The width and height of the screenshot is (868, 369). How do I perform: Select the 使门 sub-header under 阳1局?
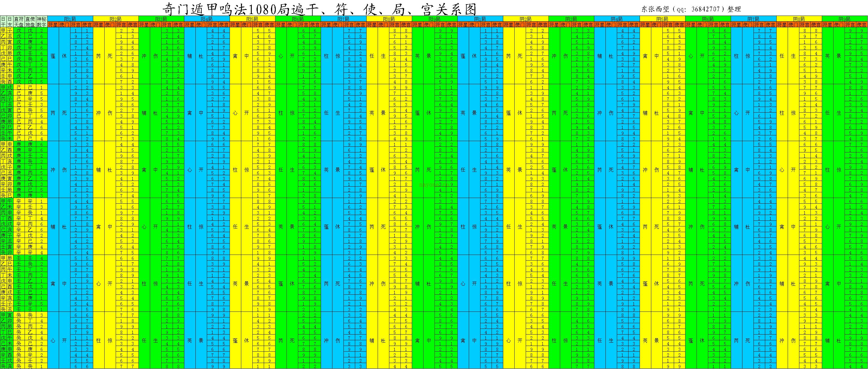tap(64, 25)
